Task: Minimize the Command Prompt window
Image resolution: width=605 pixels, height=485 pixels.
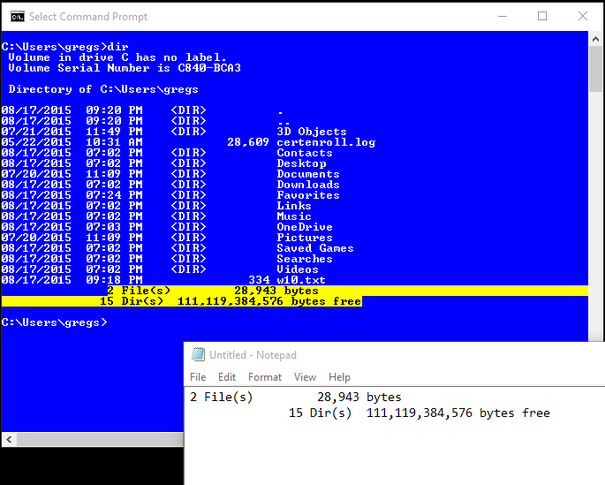Action: [x=502, y=16]
